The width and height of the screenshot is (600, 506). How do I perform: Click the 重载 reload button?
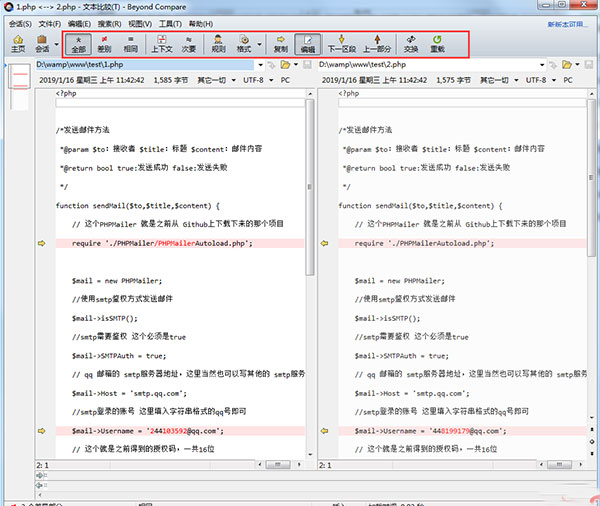coord(437,44)
